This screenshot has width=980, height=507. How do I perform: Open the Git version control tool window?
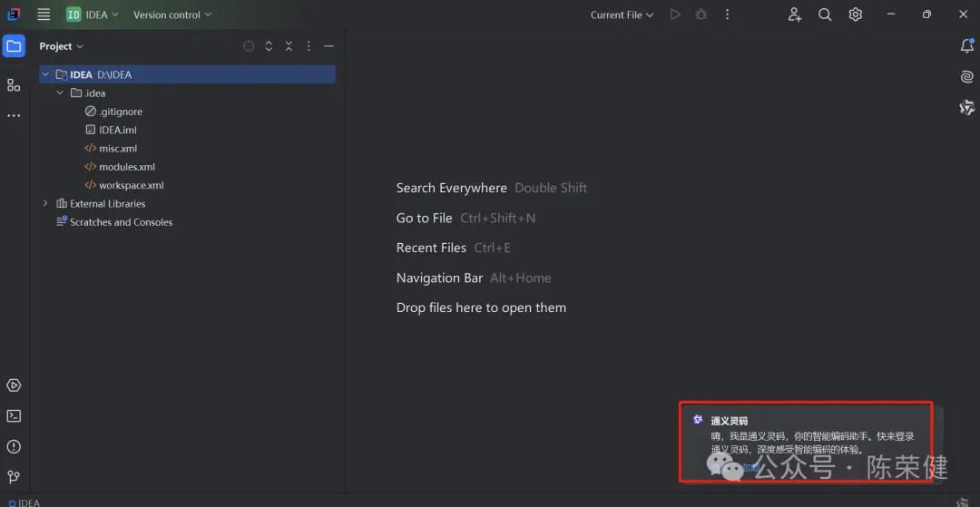point(14,477)
